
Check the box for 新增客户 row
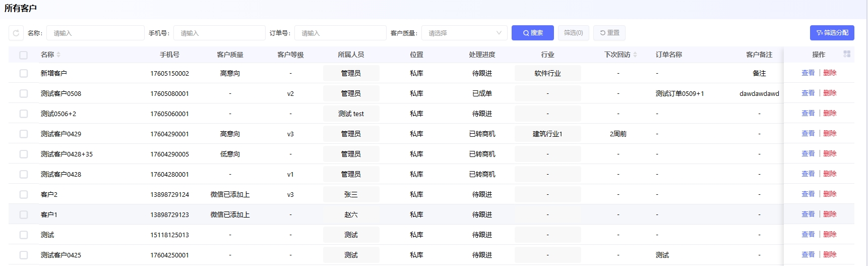coord(24,73)
